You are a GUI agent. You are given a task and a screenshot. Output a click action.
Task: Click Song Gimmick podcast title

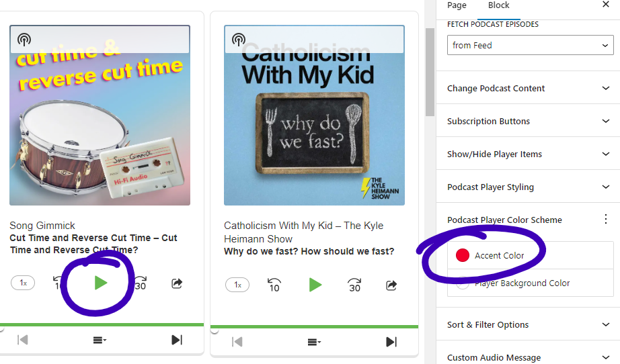point(42,226)
